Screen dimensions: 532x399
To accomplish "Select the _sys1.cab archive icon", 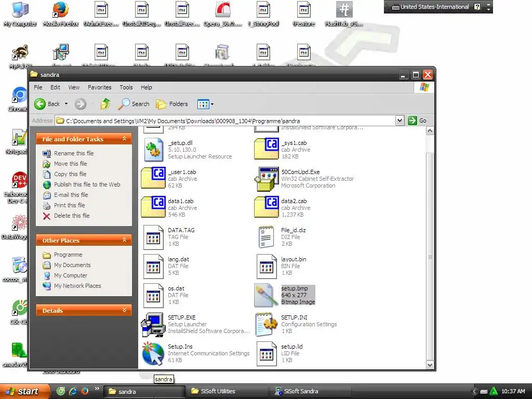I will (x=267, y=149).
